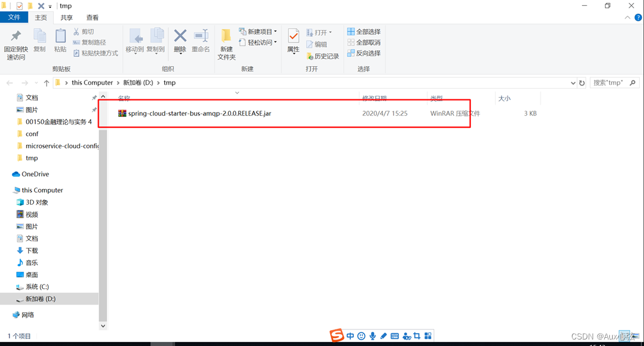Click the Back navigation arrow

pos(9,83)
